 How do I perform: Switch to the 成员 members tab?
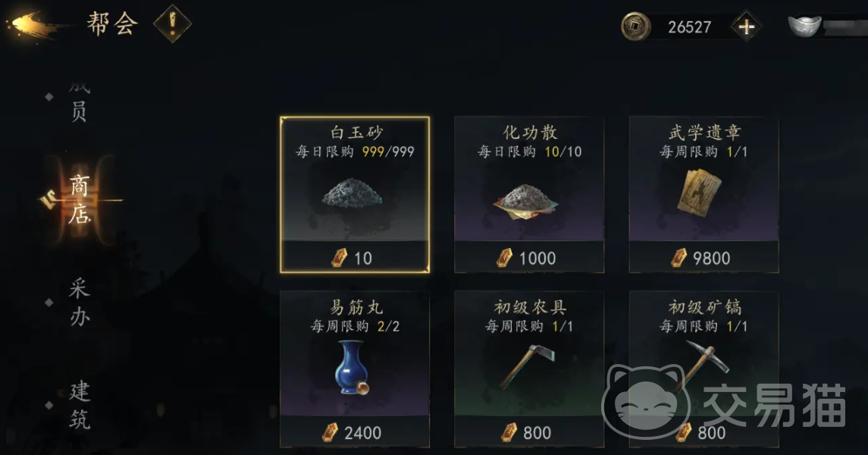79,102
